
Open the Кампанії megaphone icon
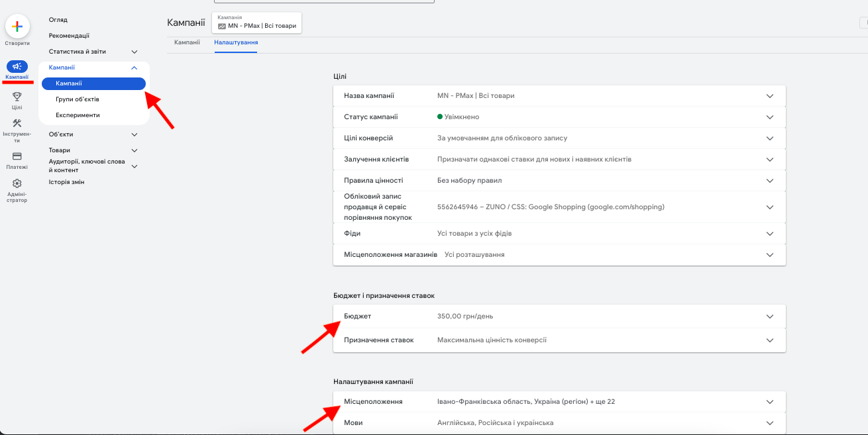point(17,66)
